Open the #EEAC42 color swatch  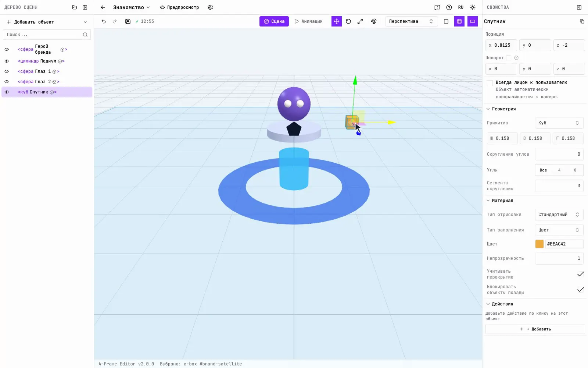(x=539, y=244)
